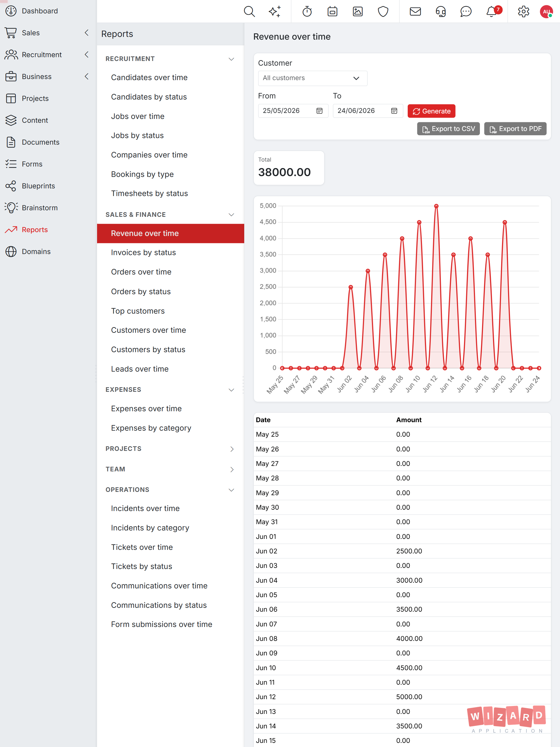This screenshot has height=747, width=560.
Task: Click the AI sparkle assistant icon
Action: pos(275,11)
